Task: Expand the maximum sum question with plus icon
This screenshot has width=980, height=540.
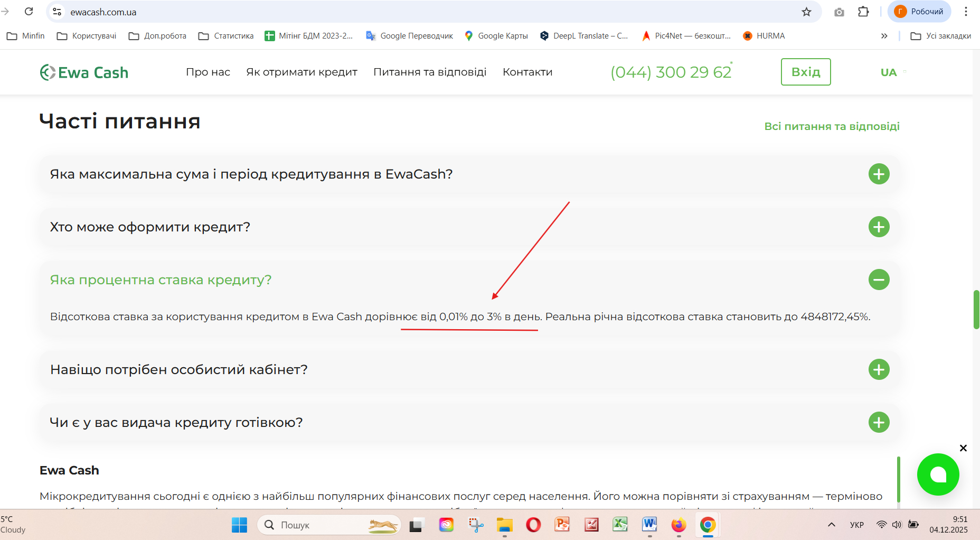Action: [x=879, y=174]
